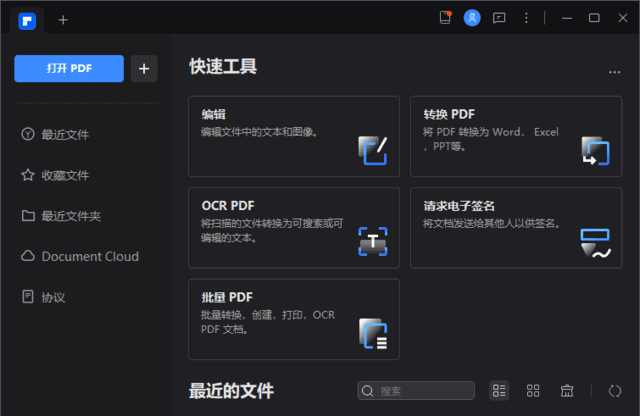Click the star icon beside 收藏文件
Screen dimensions: 640x416
28,175
